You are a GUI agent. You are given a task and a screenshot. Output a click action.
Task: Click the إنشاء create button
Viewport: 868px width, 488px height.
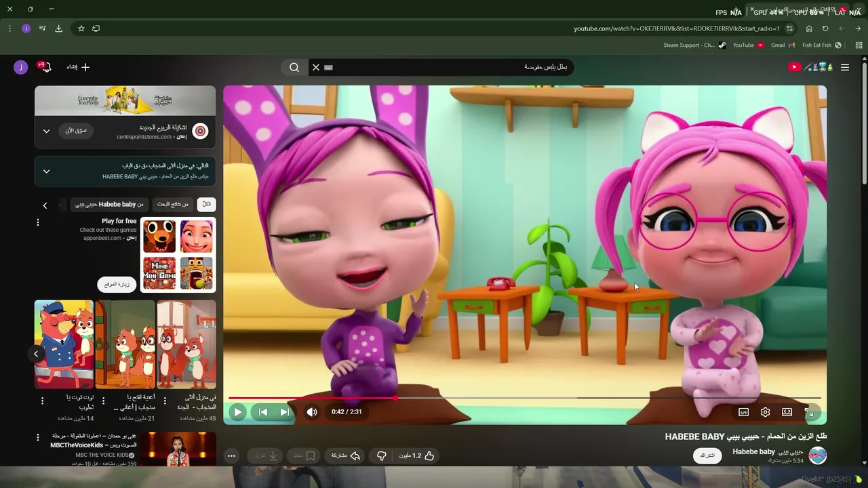pos(78,67)
